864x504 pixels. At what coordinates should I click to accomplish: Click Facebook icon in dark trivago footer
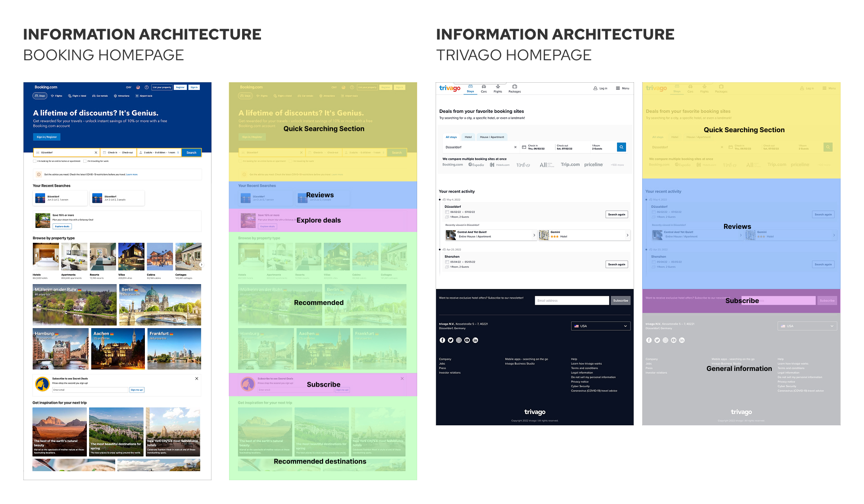pos(442,340)
